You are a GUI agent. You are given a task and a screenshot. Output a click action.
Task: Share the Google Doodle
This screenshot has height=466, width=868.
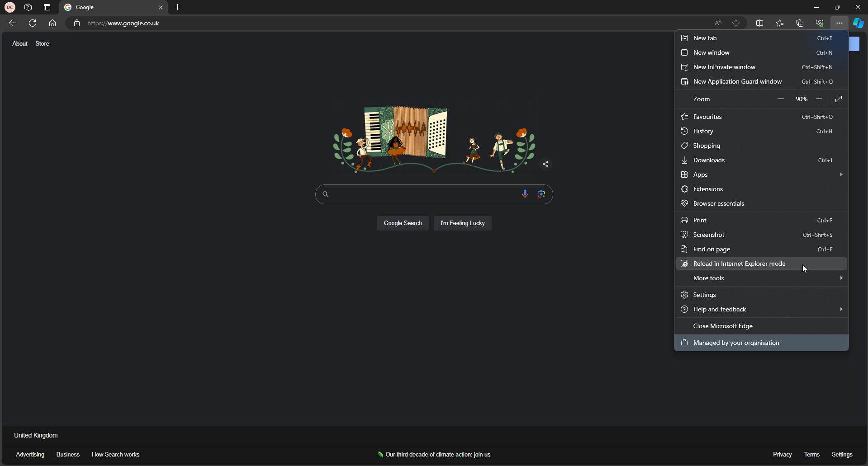click(545, 164)
